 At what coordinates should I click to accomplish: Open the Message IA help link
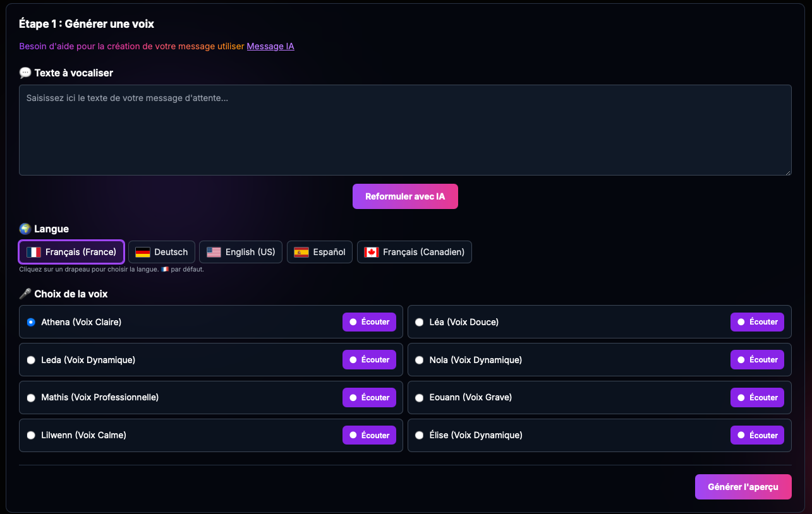coord(270,46)
